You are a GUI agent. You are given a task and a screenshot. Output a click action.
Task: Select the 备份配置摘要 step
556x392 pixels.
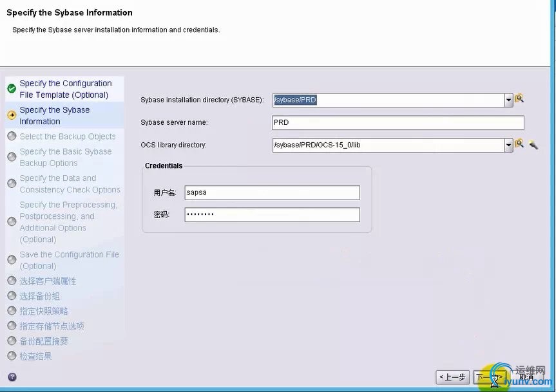pos(44,341)
